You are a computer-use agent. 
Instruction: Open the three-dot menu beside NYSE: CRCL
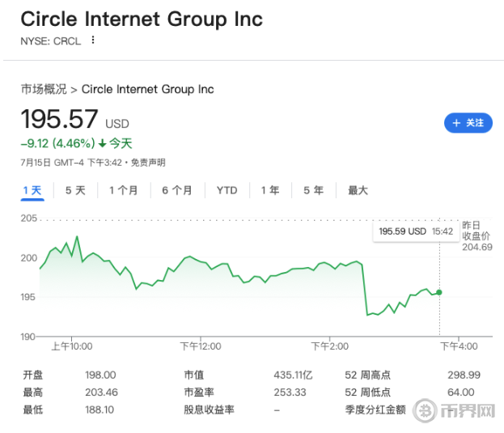(93, 40)
